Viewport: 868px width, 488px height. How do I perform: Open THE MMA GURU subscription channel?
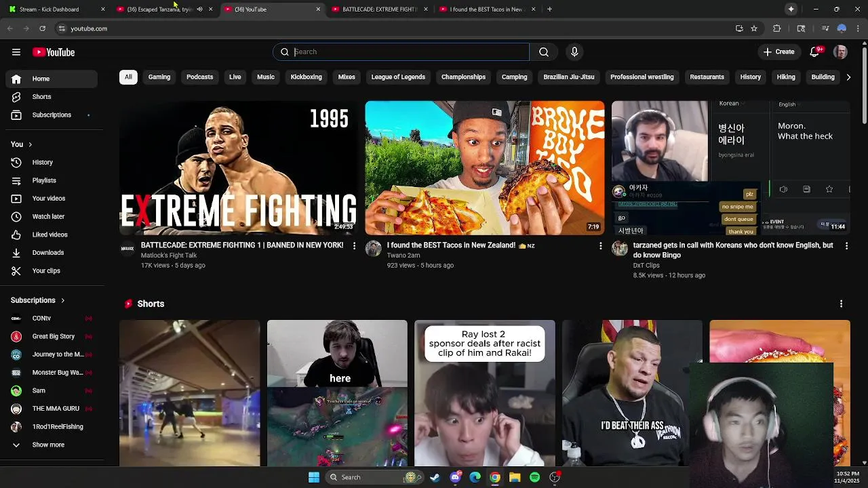(x=52, y=409)
